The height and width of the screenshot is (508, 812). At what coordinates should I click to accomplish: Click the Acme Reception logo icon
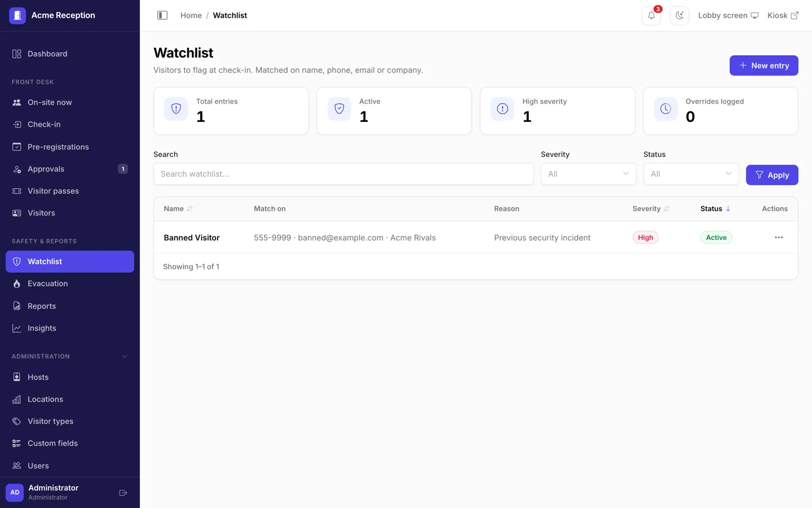point(17,15)
